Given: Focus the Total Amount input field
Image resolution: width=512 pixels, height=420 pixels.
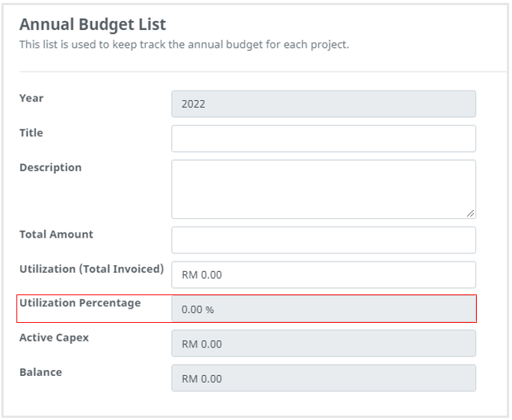Looking at the screenshot, I should [x=324, y=240].
